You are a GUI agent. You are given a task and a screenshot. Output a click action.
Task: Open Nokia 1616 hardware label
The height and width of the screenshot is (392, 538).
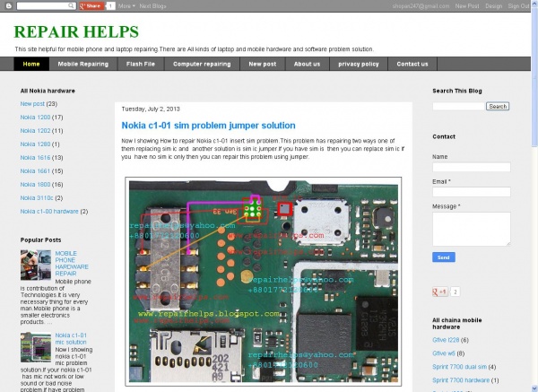pyautogui.click(x=35, y=158)
